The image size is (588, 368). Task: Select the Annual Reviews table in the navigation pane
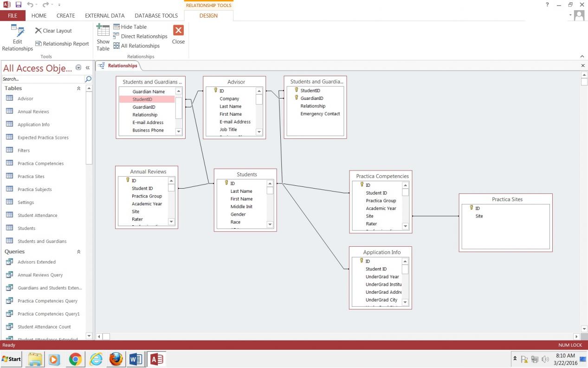click(33, 112)
